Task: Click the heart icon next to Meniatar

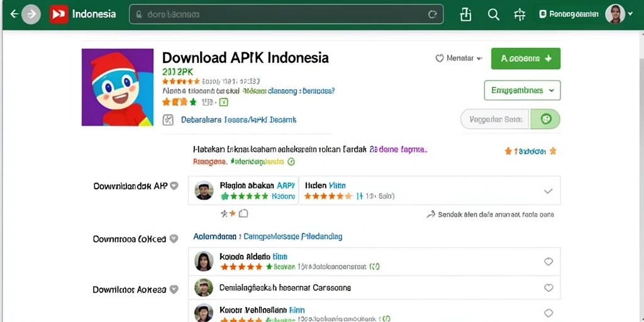Action: (x=440, y=58)
